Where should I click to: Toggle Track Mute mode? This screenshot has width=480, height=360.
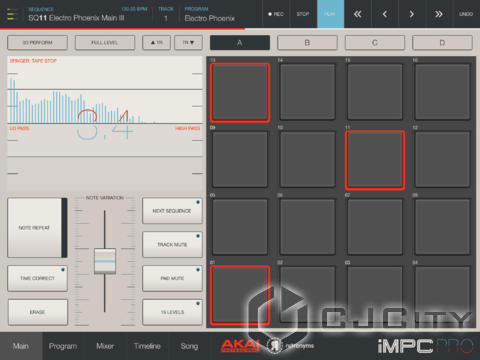click(172, 245)
